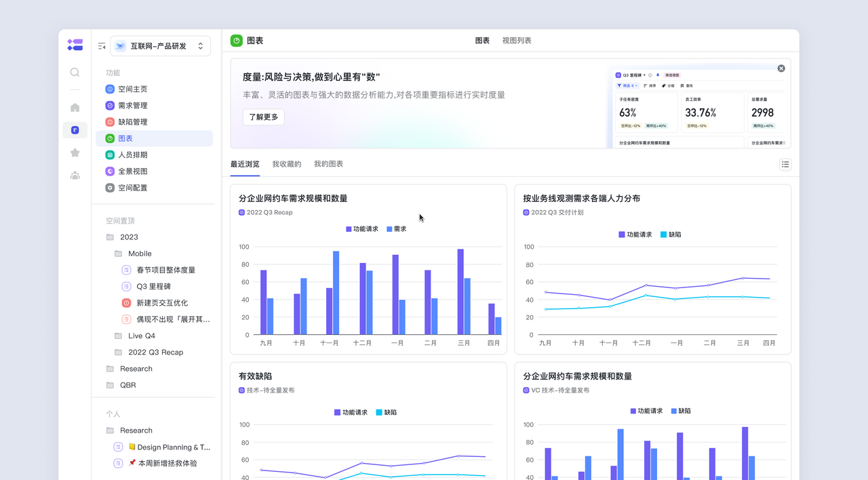Toggle 功能请求 legend in 按业务线 line chart
The height and width of the screenshot is (480, 868).
635,235
